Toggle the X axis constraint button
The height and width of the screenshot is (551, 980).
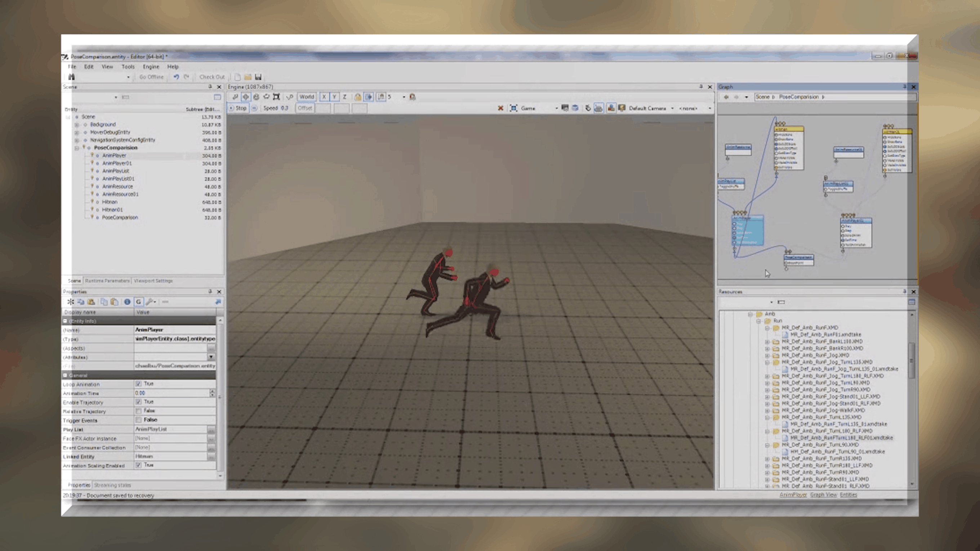pyautogui.click(x=324, y=97)
